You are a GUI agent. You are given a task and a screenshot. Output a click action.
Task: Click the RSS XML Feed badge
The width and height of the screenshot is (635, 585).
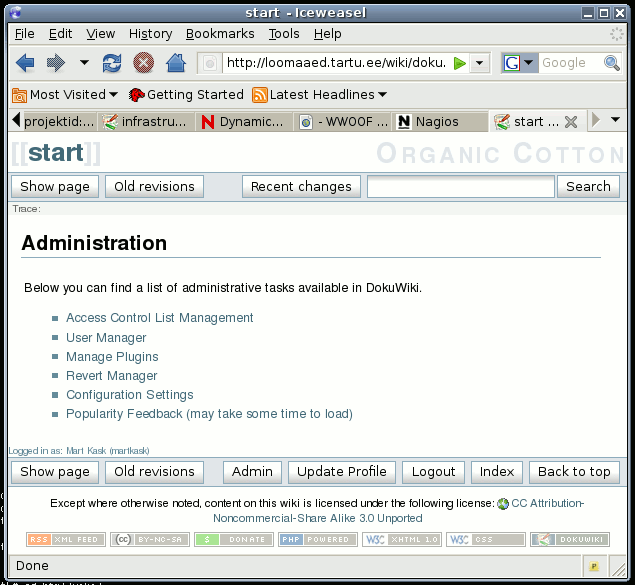(66, 540)
